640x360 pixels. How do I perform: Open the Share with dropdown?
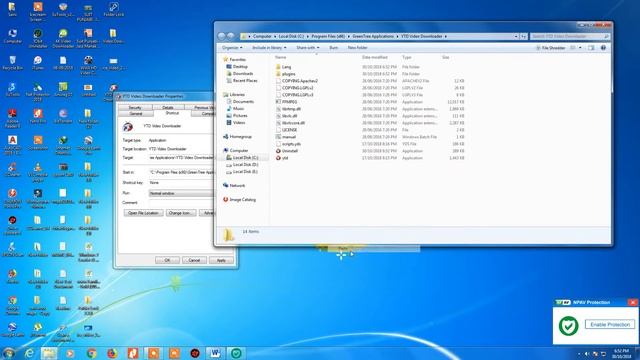[x=308, y=48]
